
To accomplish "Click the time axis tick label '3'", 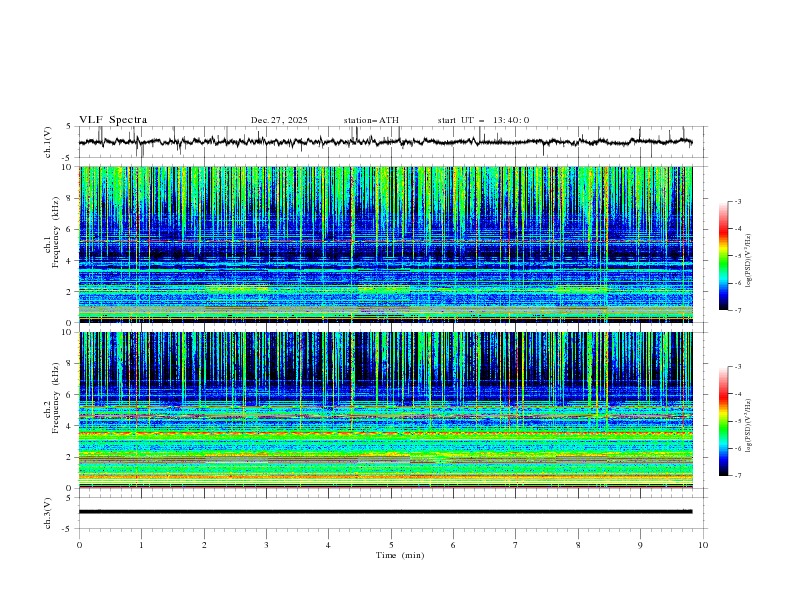I will [x=266, y=545].
